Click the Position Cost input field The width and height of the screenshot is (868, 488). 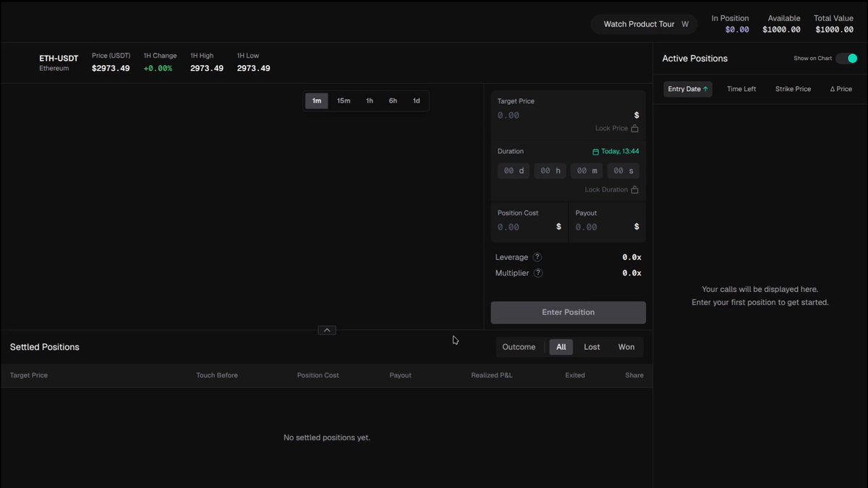(524, 227)
